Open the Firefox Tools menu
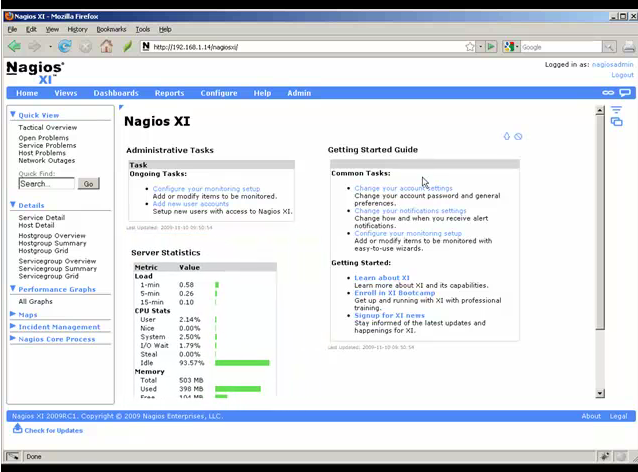Viewport: 638px width, 472px height. click(x=142, y=29)
